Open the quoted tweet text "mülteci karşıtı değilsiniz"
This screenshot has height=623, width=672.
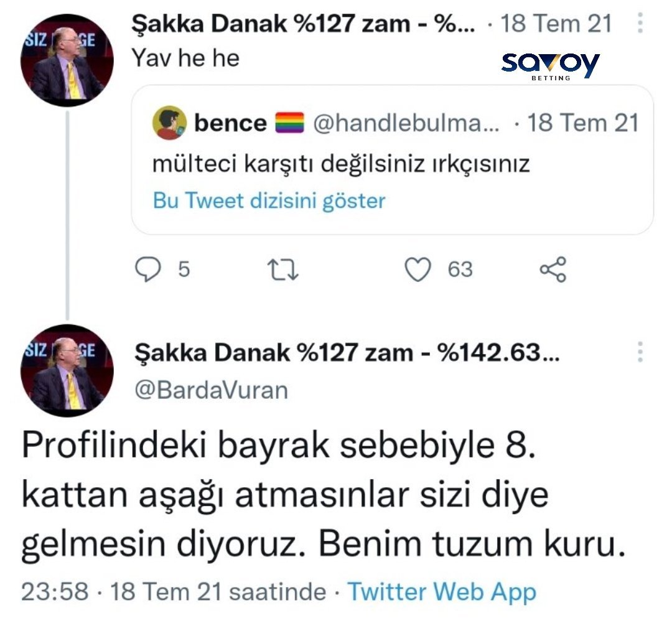[x=340, y=164]
